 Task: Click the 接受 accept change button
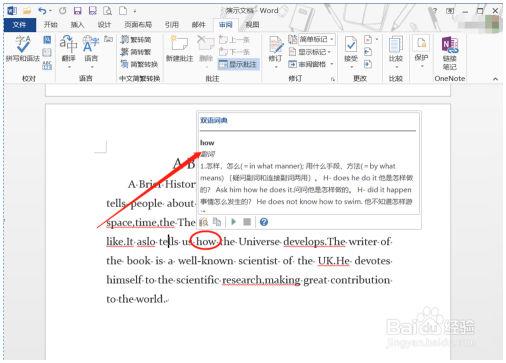[351, 51]
